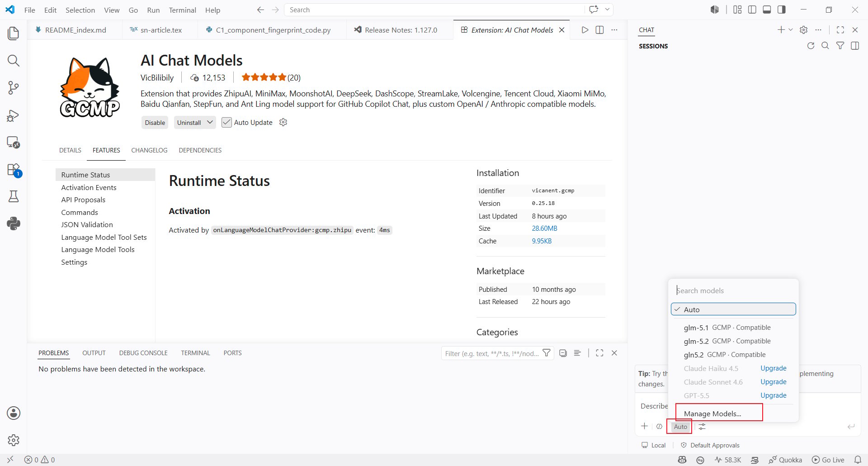Filter sessions using the funnel icon
The height and width of the screenshot is (466, 868).
(840, 46)
